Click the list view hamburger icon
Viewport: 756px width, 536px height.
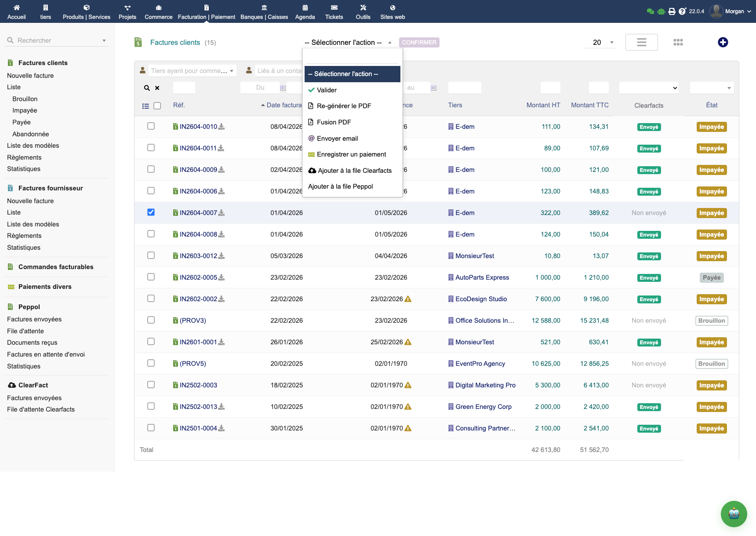pos(641,42)
